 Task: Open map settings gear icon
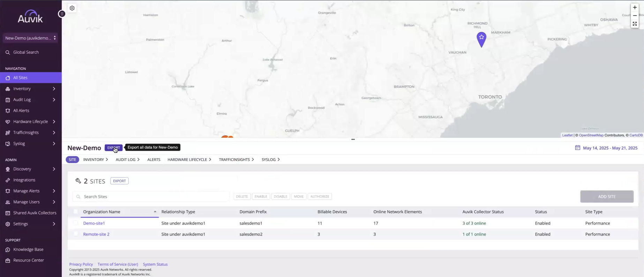pos(72,8)
